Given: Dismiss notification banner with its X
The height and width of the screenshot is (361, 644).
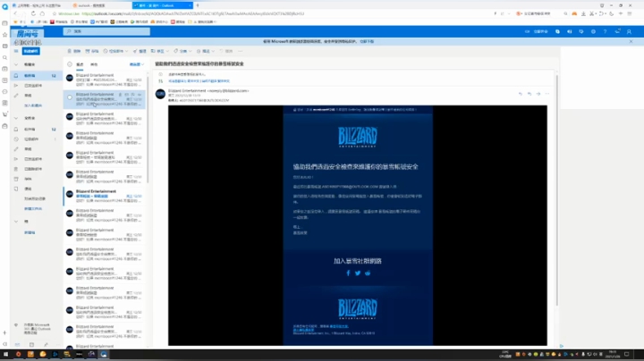Looking at the screenshot, I should 631,41.
